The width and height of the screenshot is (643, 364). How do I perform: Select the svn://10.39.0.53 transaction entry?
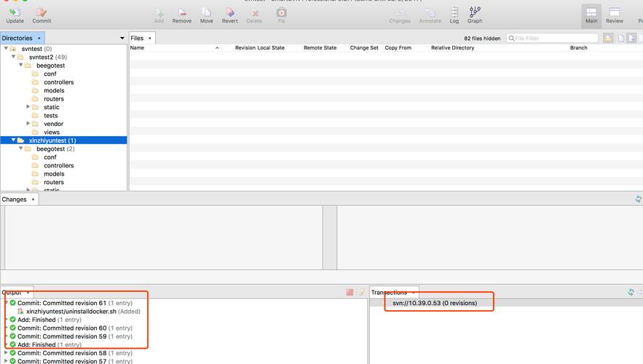(x=434, y=303)
